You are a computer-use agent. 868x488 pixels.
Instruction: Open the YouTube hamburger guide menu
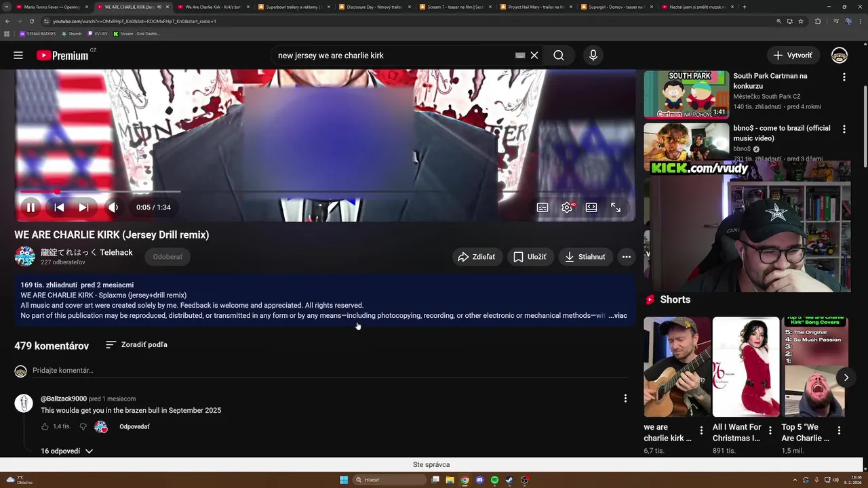[18, 56]
